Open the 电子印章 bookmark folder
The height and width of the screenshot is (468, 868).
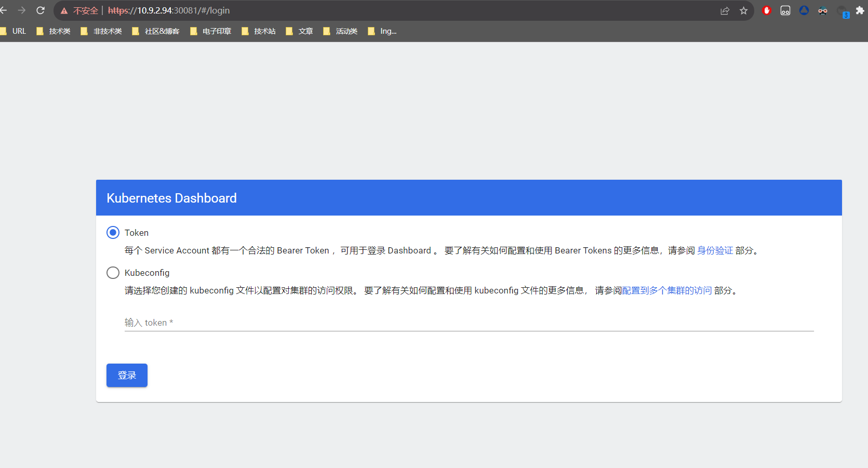(211, 31)
